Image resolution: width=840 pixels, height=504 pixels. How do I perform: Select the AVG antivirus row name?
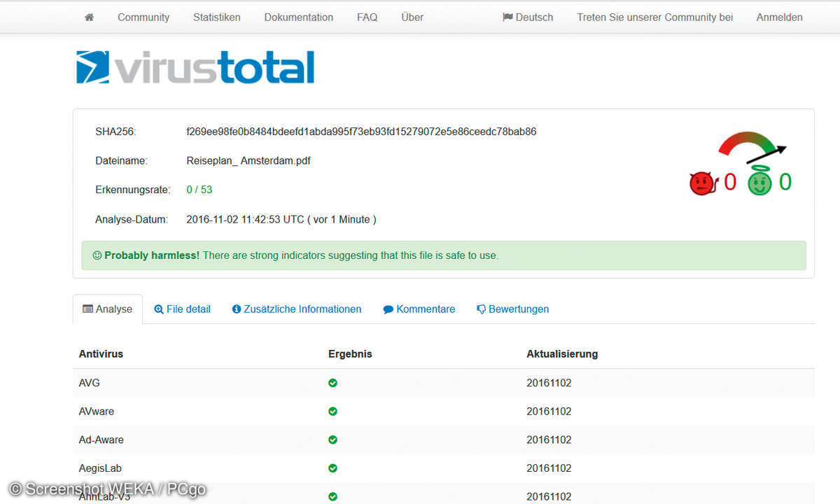[90, 383]
